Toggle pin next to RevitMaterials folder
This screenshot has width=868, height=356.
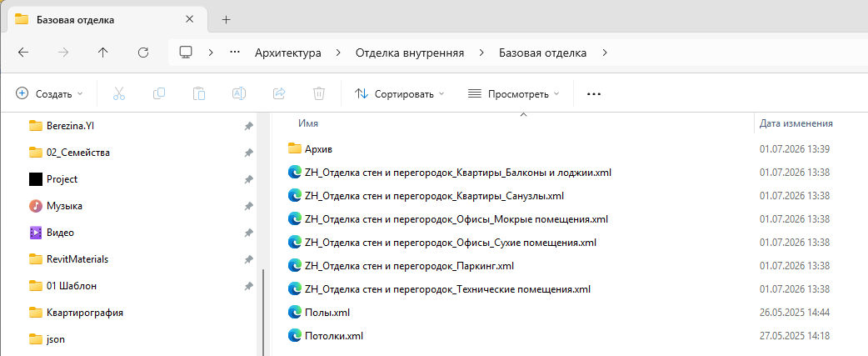click(248, 259)
